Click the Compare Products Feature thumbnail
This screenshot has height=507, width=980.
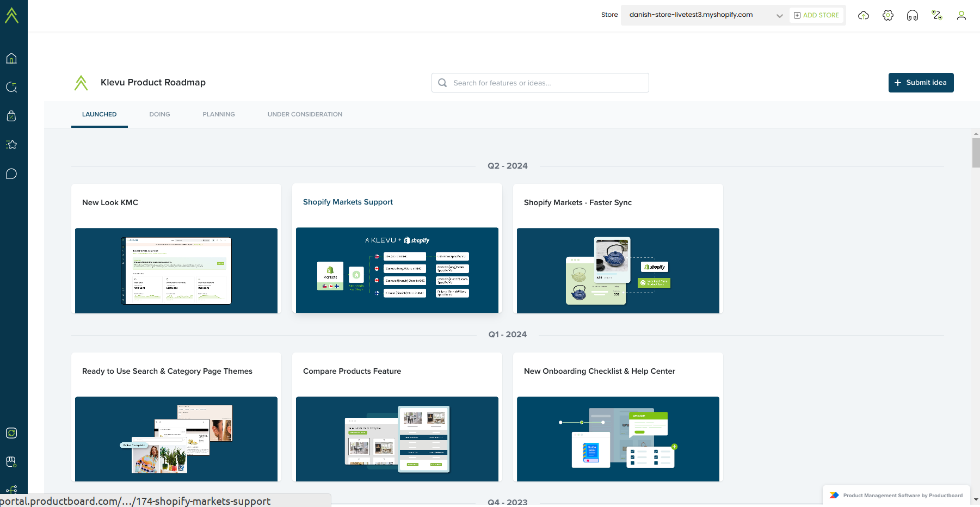[397, 438]
